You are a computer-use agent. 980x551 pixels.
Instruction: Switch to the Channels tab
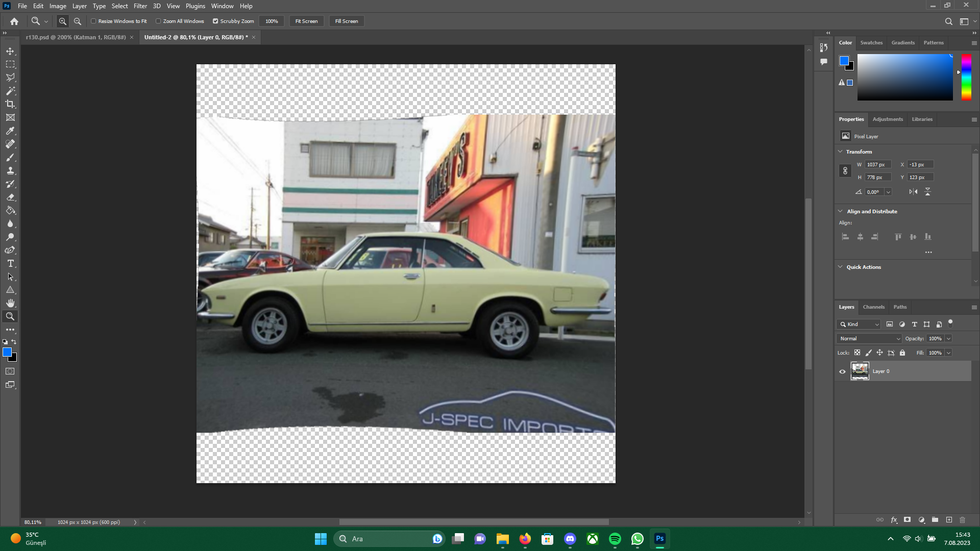(873, 307)
